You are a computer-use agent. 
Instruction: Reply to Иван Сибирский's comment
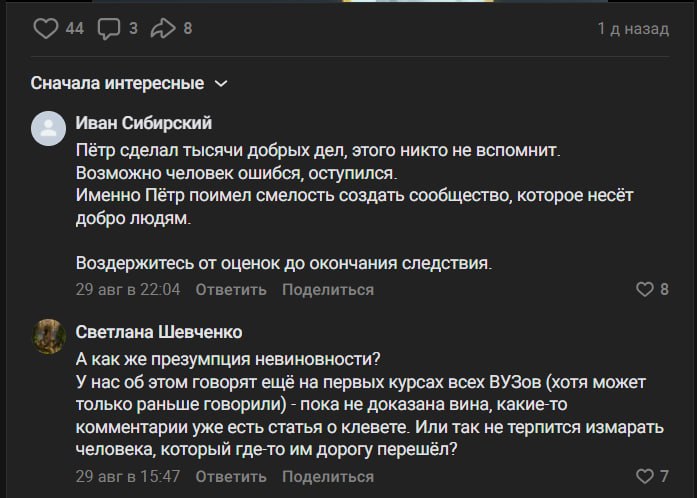231,290
